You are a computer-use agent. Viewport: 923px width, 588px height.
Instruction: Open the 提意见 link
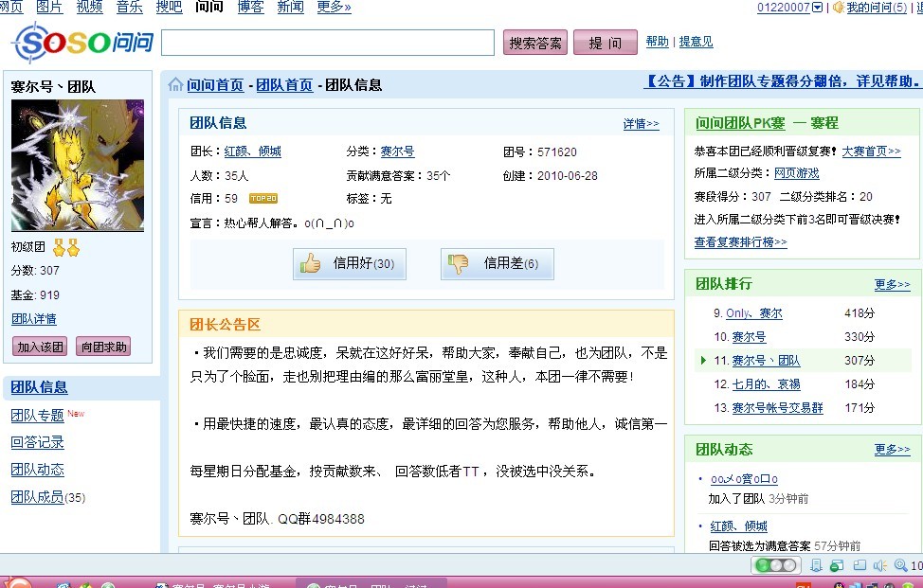(x=696, y=41)
